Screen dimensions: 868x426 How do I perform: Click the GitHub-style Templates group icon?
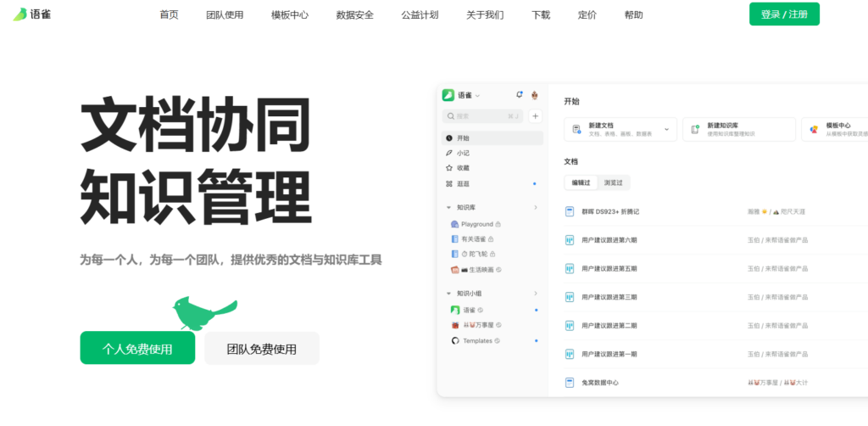click(455, 340)
